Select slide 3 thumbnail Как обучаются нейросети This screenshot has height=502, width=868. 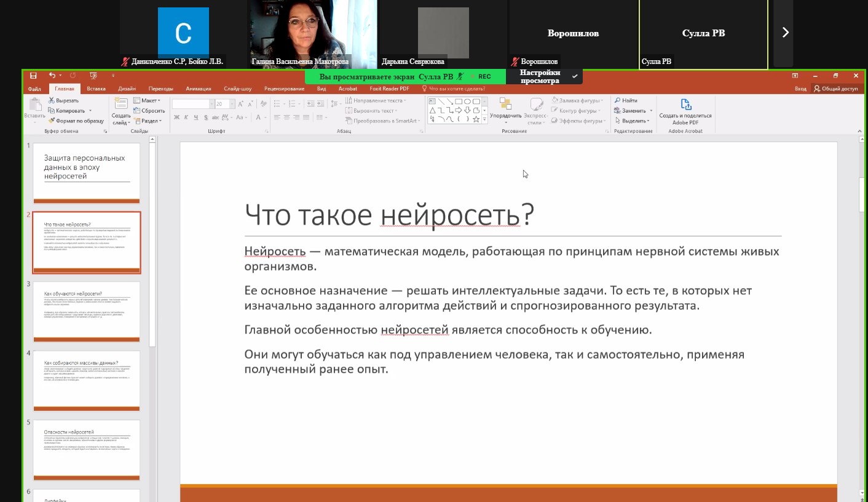click(87, 312)
